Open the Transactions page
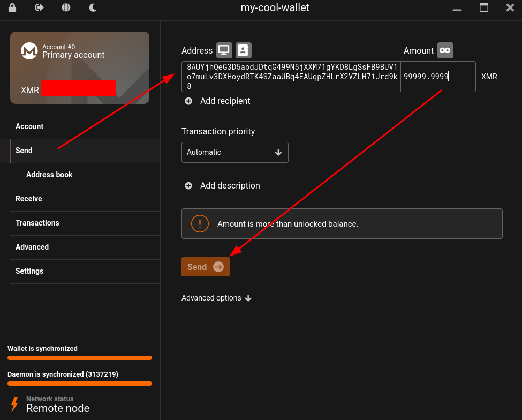The height and width of the screenshot is (420, 522). click(x=85, y=223)
